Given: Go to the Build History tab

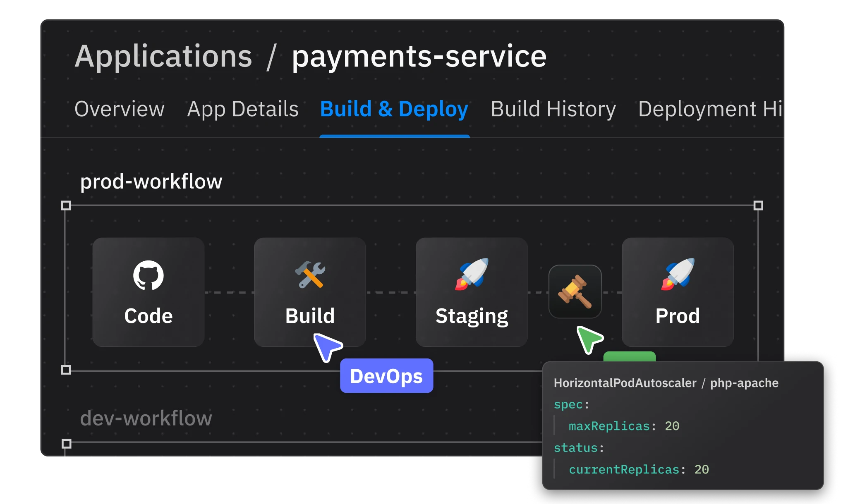Looking at the screenshot, I should (x=553, y=109).
